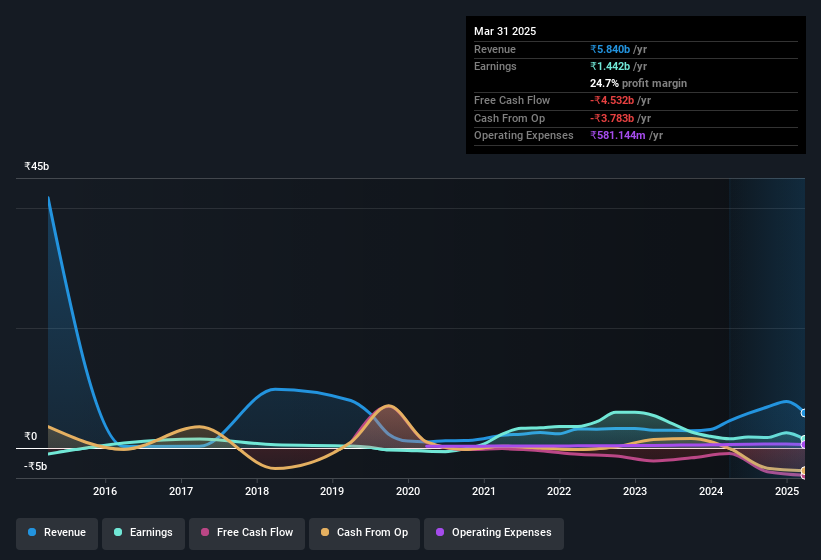Click the -₹5b y-axis label
The height and width of the screenshot is (560, 821).
point(36,466)
